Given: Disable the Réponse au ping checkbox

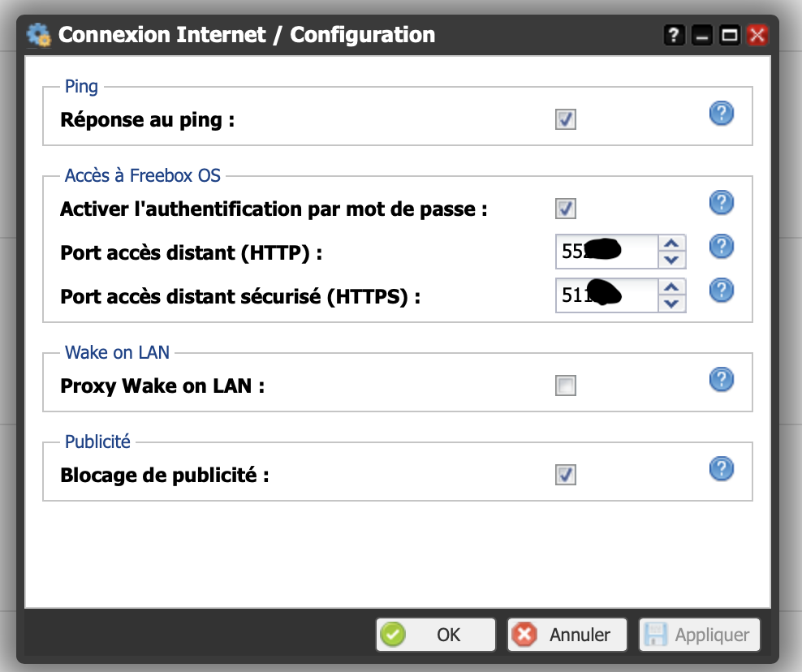Looking at the screenshot, I should click(x=566, y=120).
